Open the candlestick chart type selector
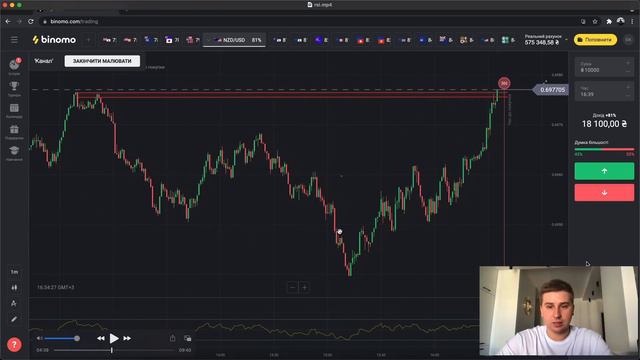 coord(14,287)
